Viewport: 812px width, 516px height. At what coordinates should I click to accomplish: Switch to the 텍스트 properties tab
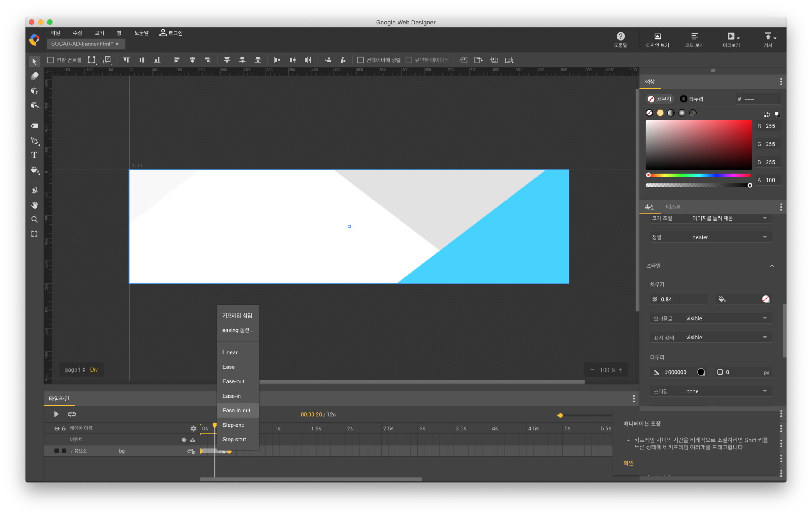pos(673,207)
